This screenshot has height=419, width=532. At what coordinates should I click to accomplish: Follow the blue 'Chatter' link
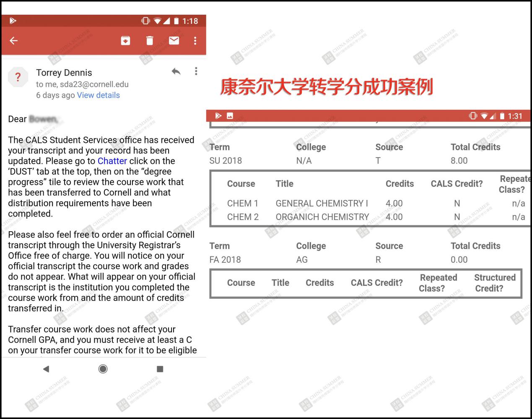(x=112, y=161)
